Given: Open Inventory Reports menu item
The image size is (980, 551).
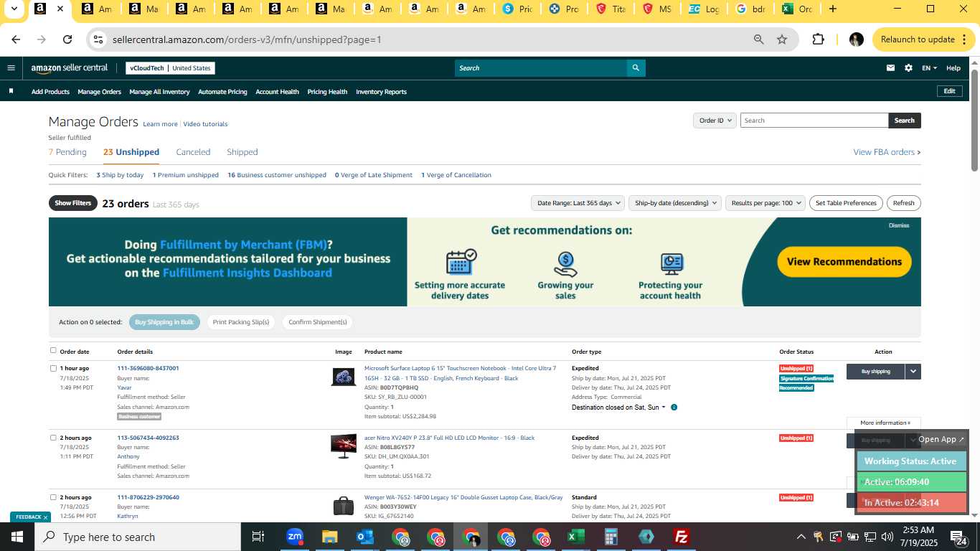Looking at the screenshot, I should coord(381,92).
